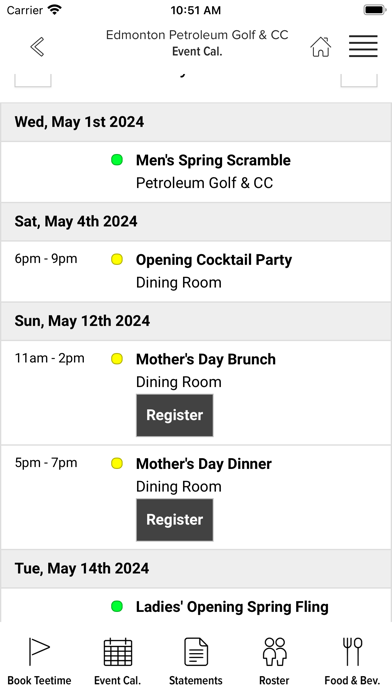Tap Mother's Day Dinner title
392x696 pixels.
(x=204, y=464)
